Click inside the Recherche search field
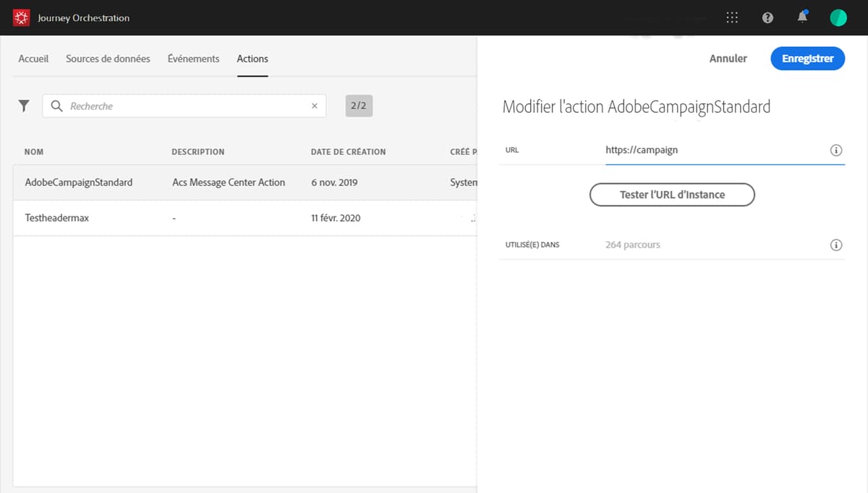The width and height of the screenshot is (868, 493). pyautogui.click(x=181, y=106)
